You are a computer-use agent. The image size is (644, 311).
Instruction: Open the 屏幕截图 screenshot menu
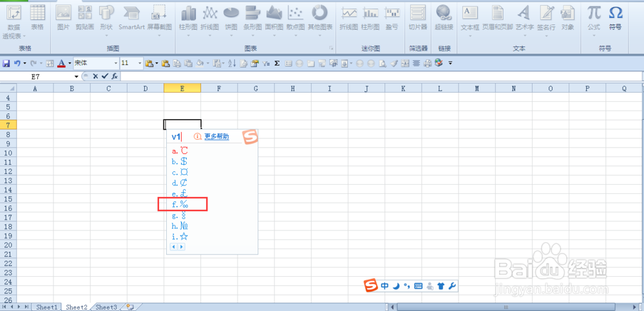tap(159, 21)
